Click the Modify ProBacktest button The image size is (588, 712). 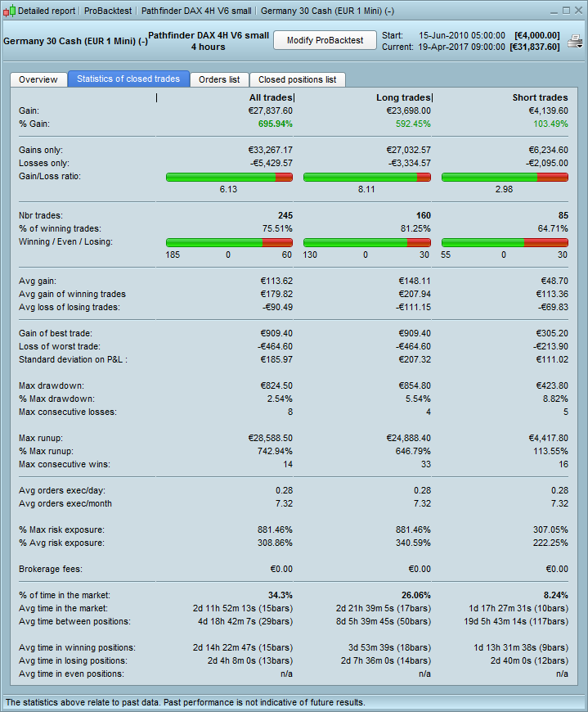(x=325, y=40)
